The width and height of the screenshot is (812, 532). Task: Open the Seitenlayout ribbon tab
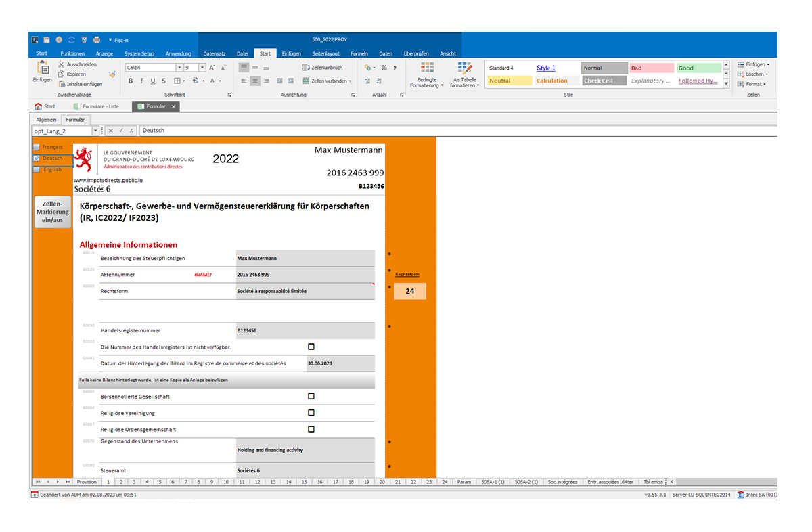click(x=325, y=53)
